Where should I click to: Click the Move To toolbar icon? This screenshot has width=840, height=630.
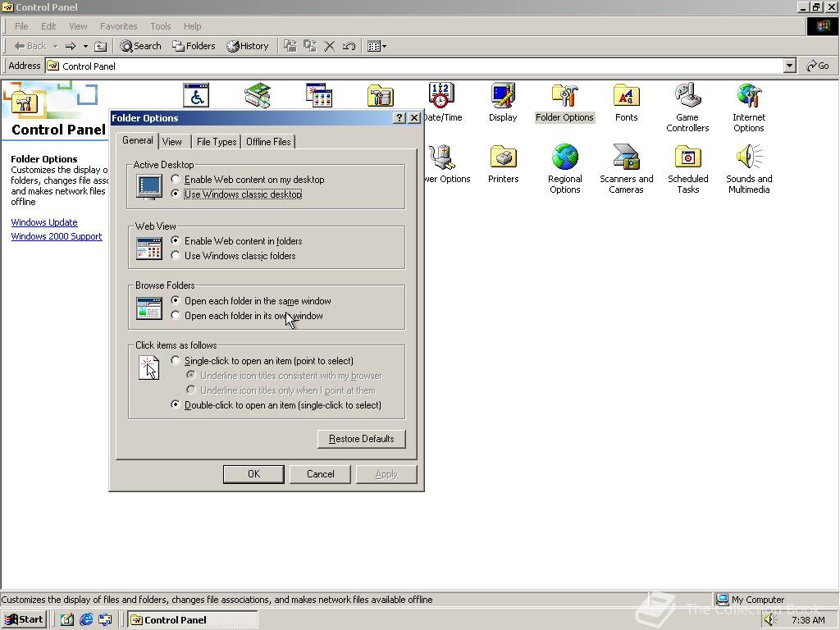point(290,46)
